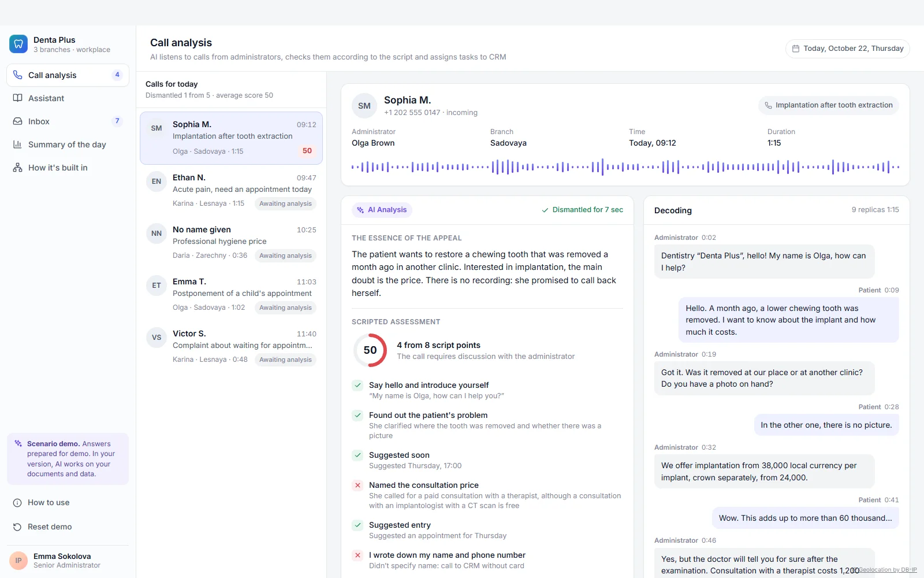Select the No name given hygiene price call
The image size is (924, 578).
pos(231,243)
